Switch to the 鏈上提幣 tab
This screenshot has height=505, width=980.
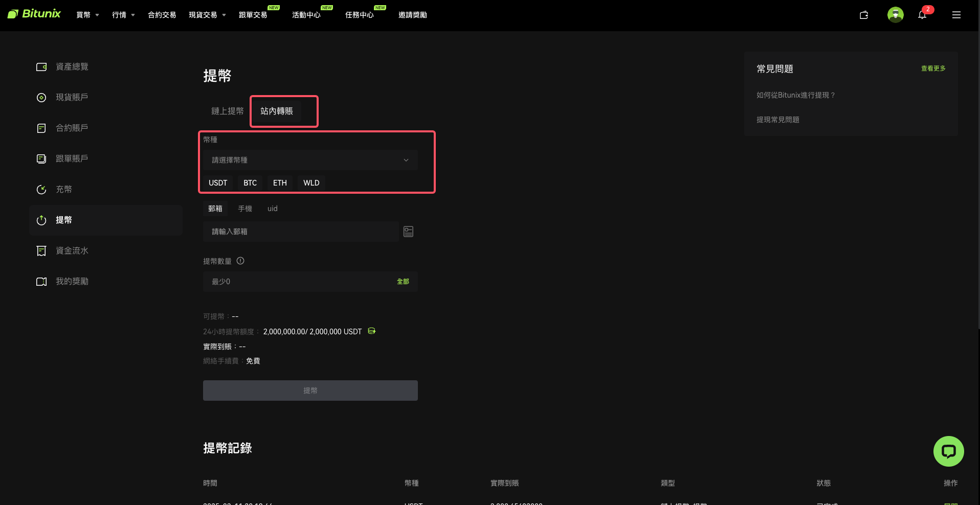coord(228,111)
